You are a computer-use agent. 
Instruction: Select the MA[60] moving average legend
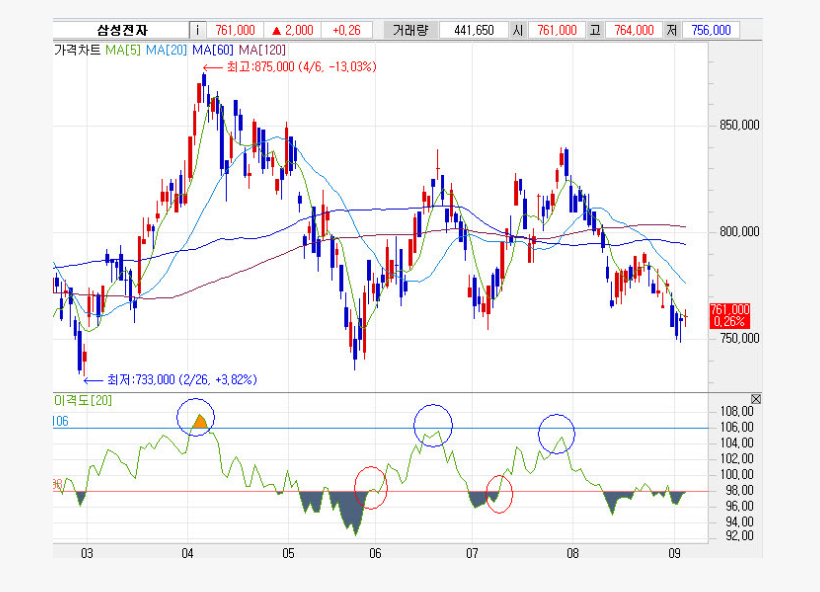(x=212, y=49)
